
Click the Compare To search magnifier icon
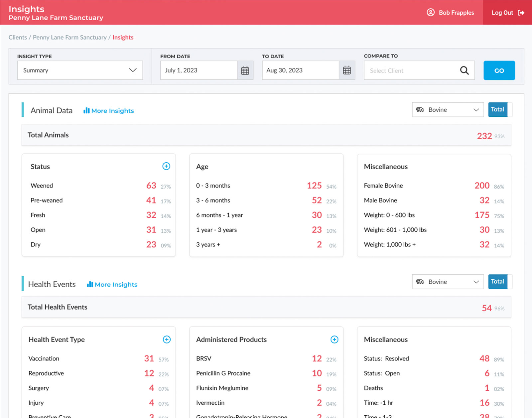click(464, 70)
